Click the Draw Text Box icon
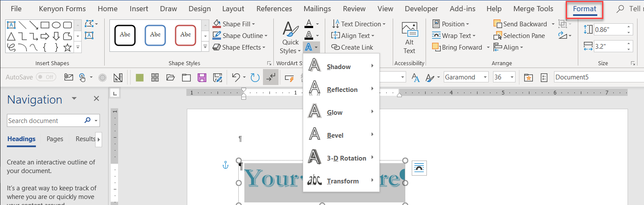Image resolution: width=644 pixels, height=205 pixels. (89, 35)
